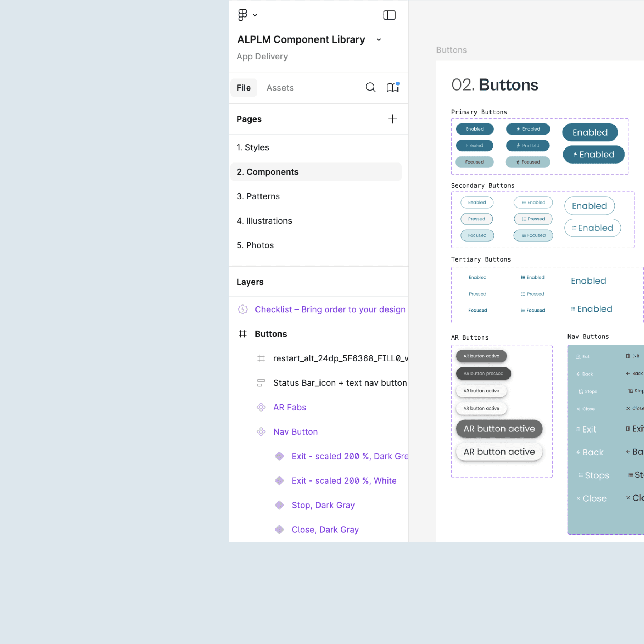This screenshot has width=644, height=644.
Task: Click the AR button pressed pill
Action: 483,374
